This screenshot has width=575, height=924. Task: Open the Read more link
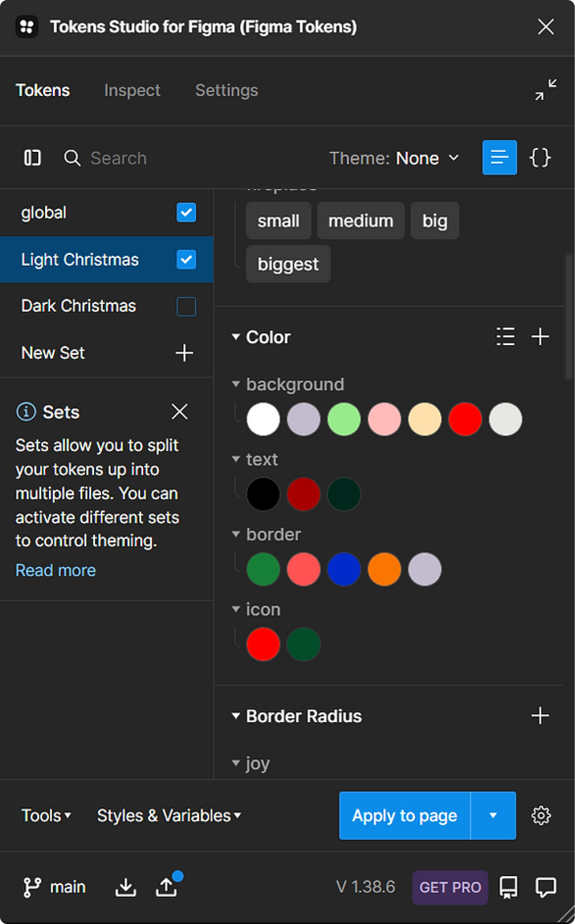coord(55,570)
